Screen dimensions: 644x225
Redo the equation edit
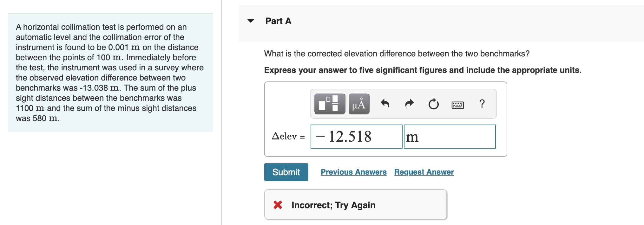[x=409, y=104]
